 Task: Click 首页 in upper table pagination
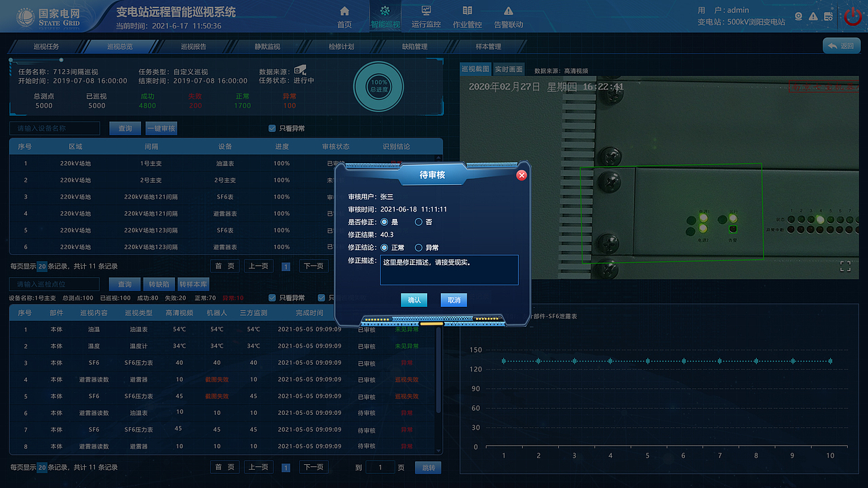tap(225, 266)
